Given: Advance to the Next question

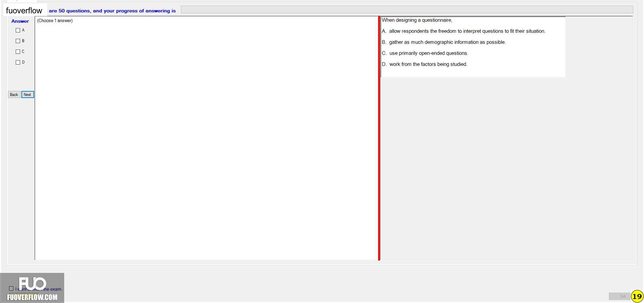Looking at the screenshot, I should coord(27,95).
